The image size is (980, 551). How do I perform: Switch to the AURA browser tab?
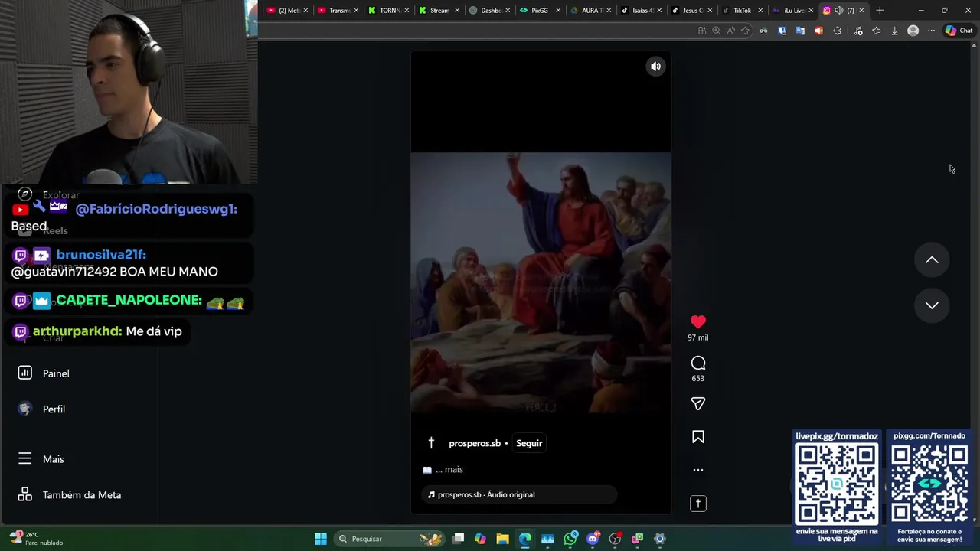click(590, 10)
